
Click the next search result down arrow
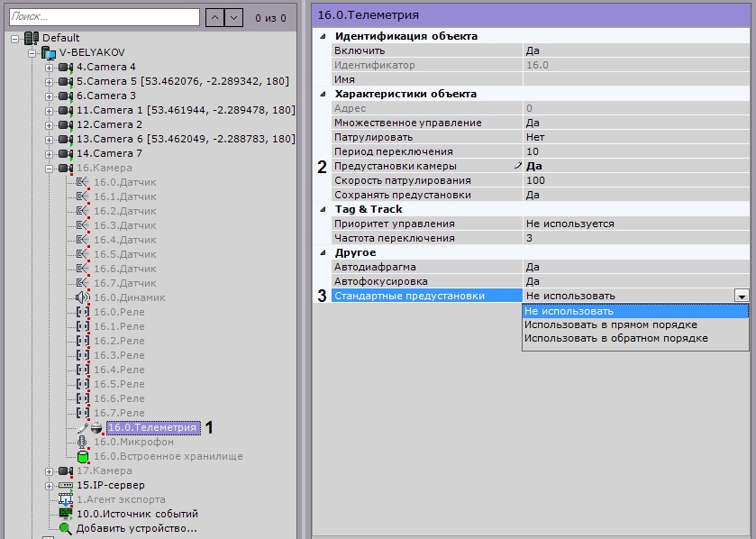click(233, 17)
